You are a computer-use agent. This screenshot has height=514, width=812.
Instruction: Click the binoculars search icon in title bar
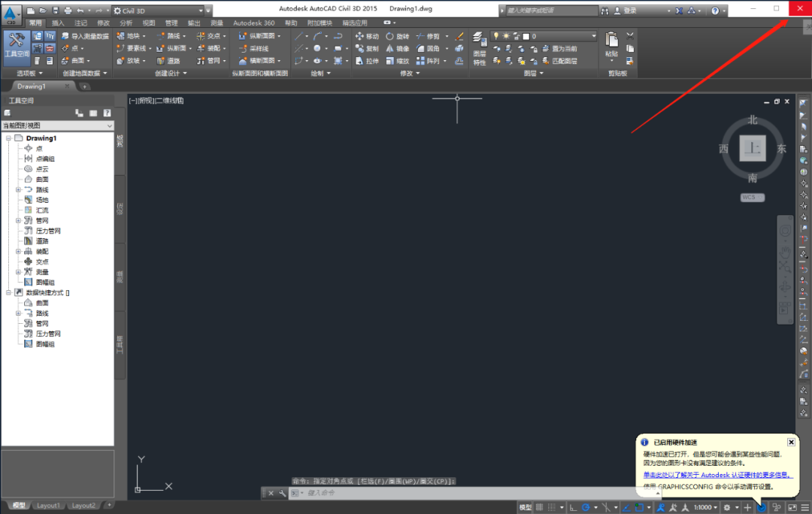point(604,11)
